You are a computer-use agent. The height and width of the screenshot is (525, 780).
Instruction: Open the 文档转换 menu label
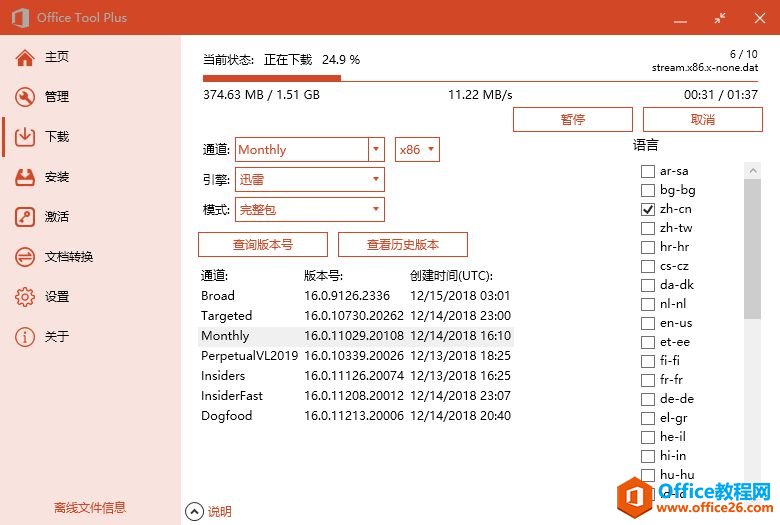[x=69, y=257]
